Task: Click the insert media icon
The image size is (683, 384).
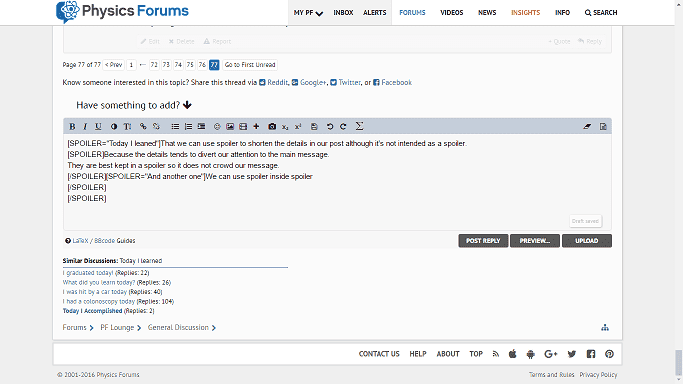Action: pyautogui.click(x=243, y=127)
